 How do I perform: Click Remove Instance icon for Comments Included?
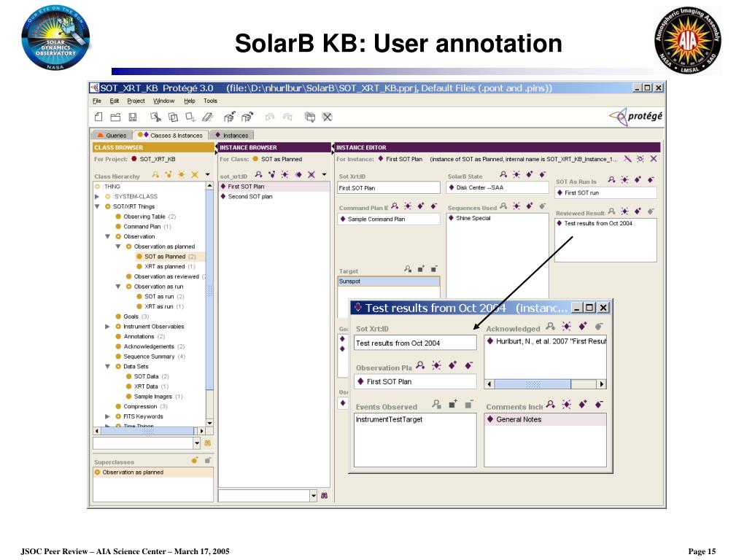(x=599, y=404)
